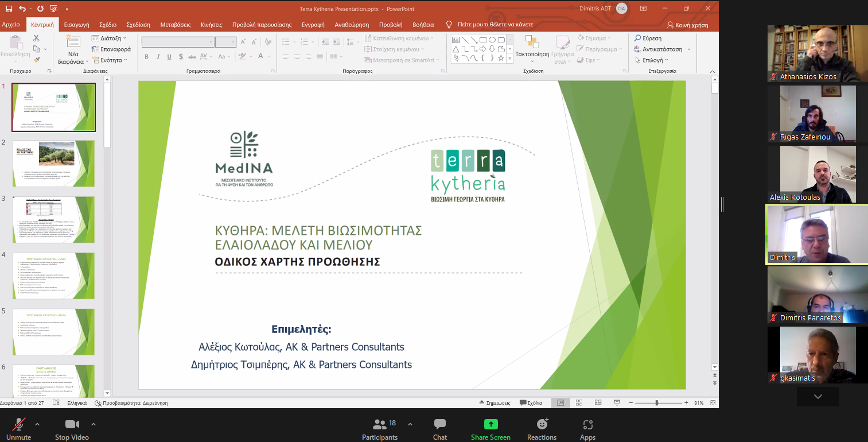Toggle bold text formatting

pos(146,57)
